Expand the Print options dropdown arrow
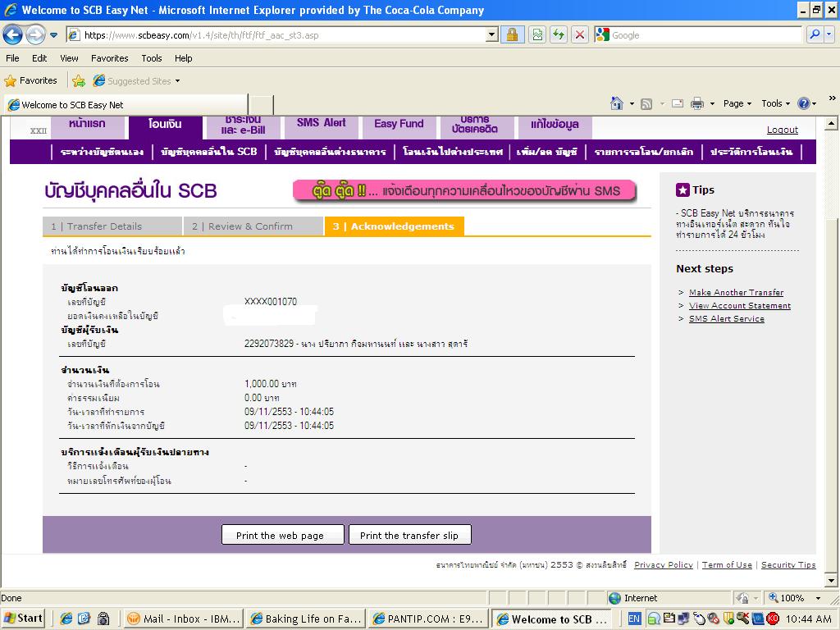840x630 pixels. [712, 104]
